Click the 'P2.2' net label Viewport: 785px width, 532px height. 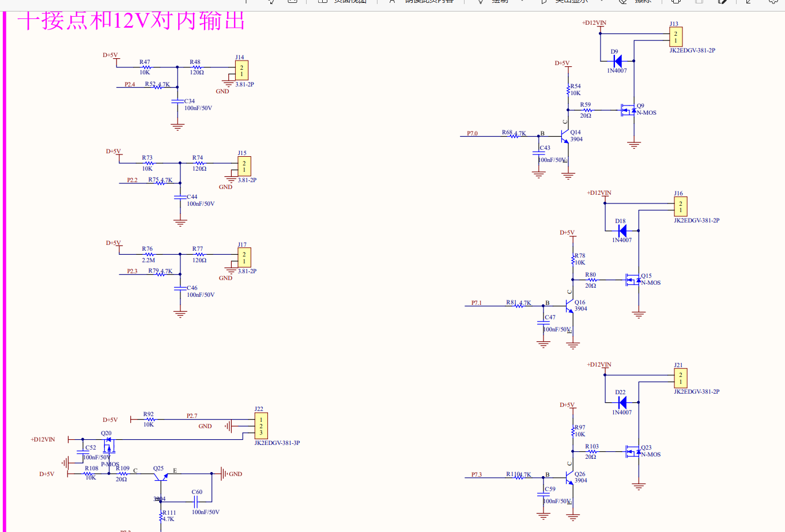(x=133, y=180)
